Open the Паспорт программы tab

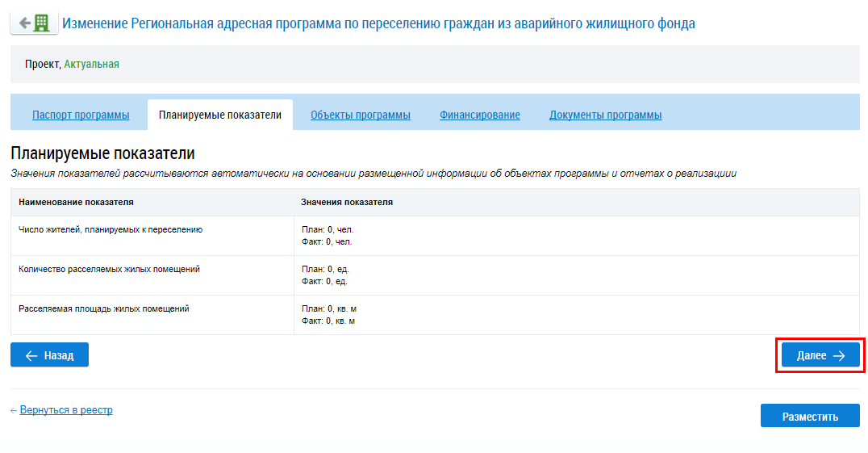coord(81,115)
